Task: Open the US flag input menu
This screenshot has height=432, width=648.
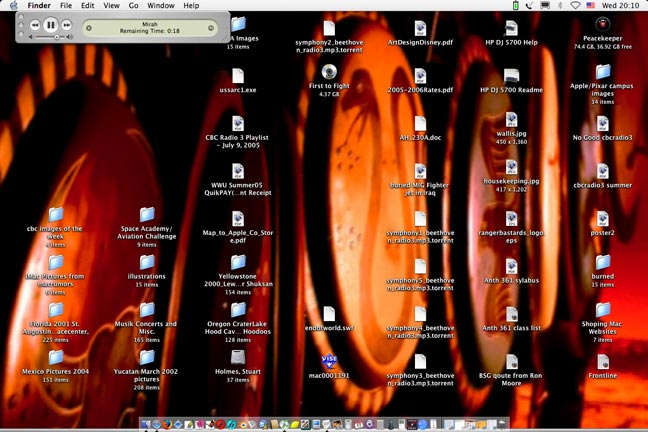Action: (x=591, y=5)
